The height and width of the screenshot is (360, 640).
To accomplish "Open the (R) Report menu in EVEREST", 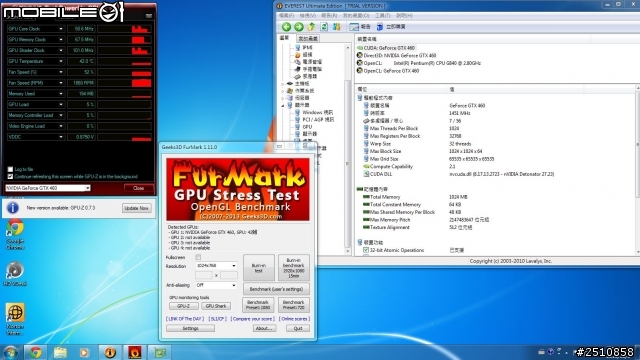I will click(329, 16).
